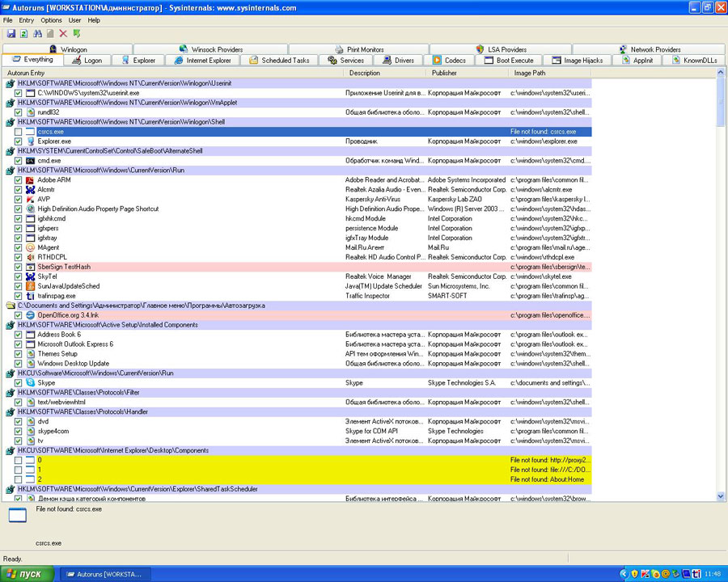The height and width of the screenshot is (582, 728).
Task: Click the Kaspersky icon in system tray
Action: [x=645, y=574]
